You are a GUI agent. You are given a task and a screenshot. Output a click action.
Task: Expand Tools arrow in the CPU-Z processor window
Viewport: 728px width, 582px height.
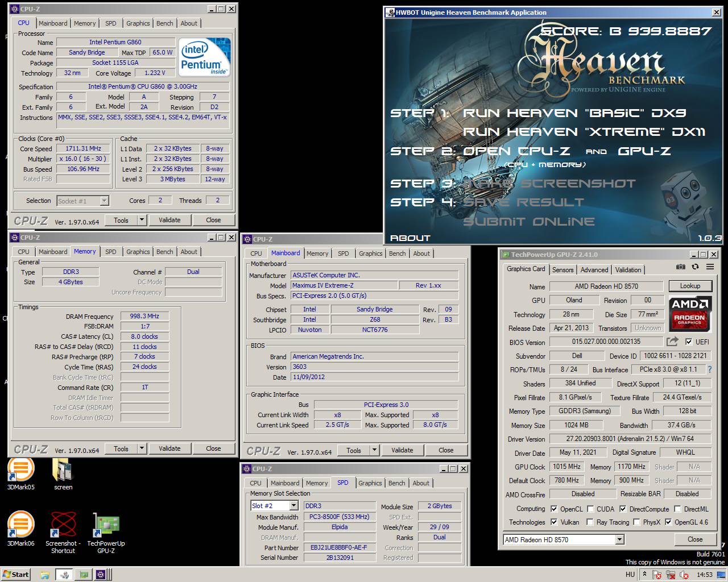(x=142, y=220)
